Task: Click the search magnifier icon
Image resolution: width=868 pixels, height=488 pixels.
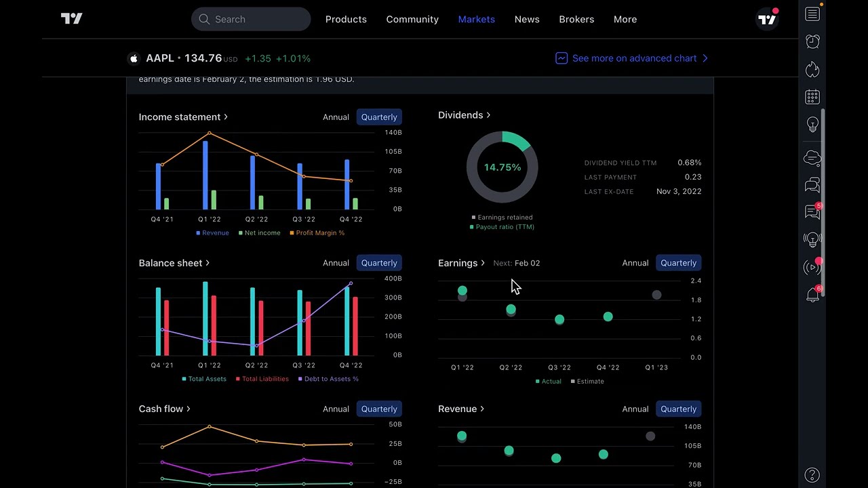Action: tap(204, 19)
